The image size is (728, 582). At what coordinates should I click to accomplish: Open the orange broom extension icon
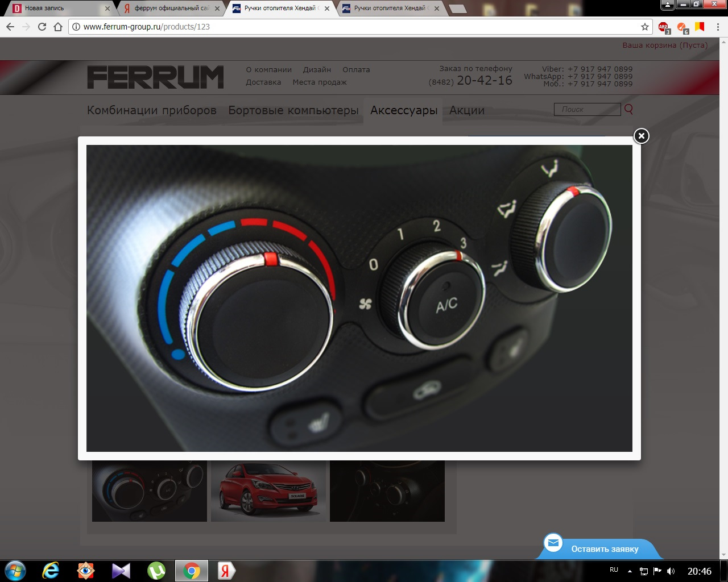[x=682, y=27]
